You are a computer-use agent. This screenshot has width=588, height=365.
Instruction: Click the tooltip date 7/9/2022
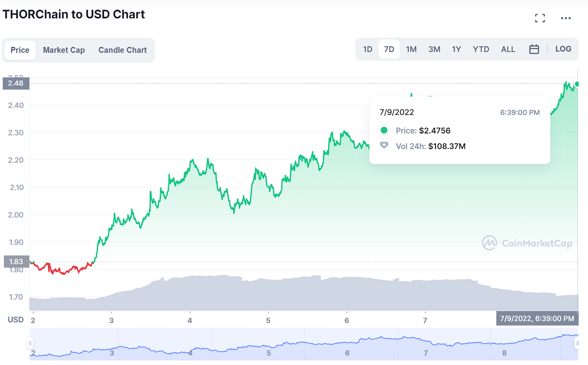coord(397,112)
